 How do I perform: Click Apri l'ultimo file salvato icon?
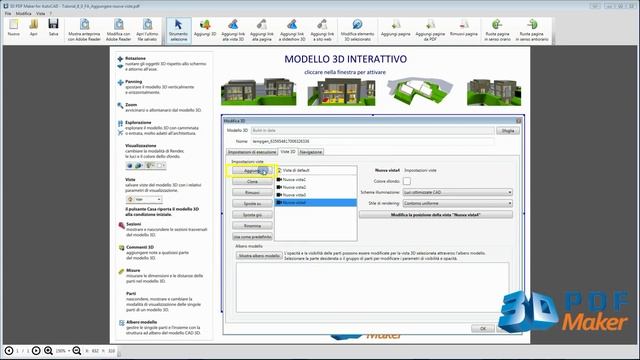click(x=147, y=30)
